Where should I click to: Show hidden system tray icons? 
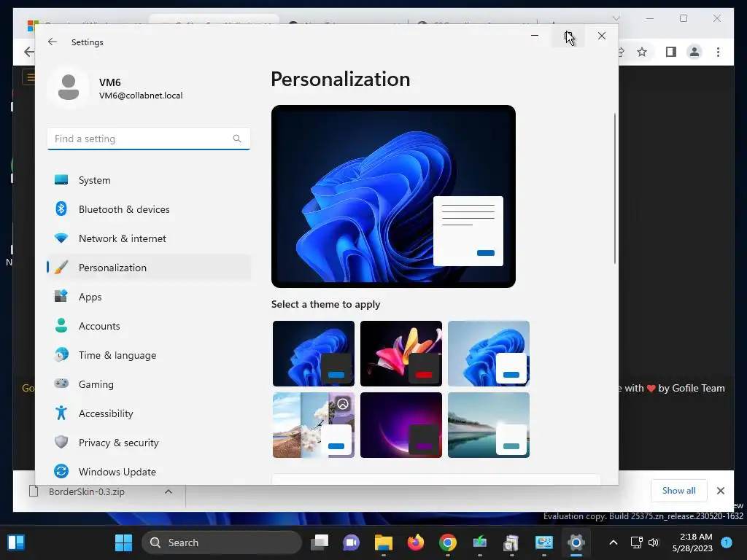(614, 542)
